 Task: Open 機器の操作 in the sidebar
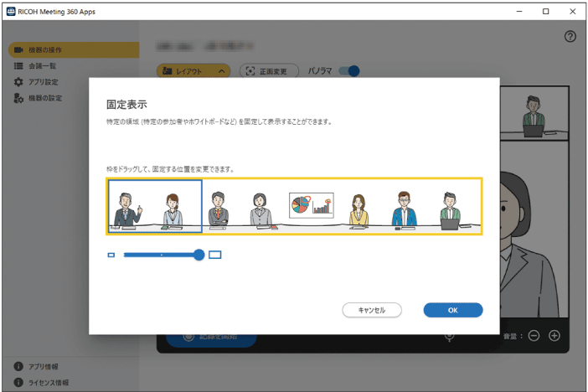click(x=74, y=50)
